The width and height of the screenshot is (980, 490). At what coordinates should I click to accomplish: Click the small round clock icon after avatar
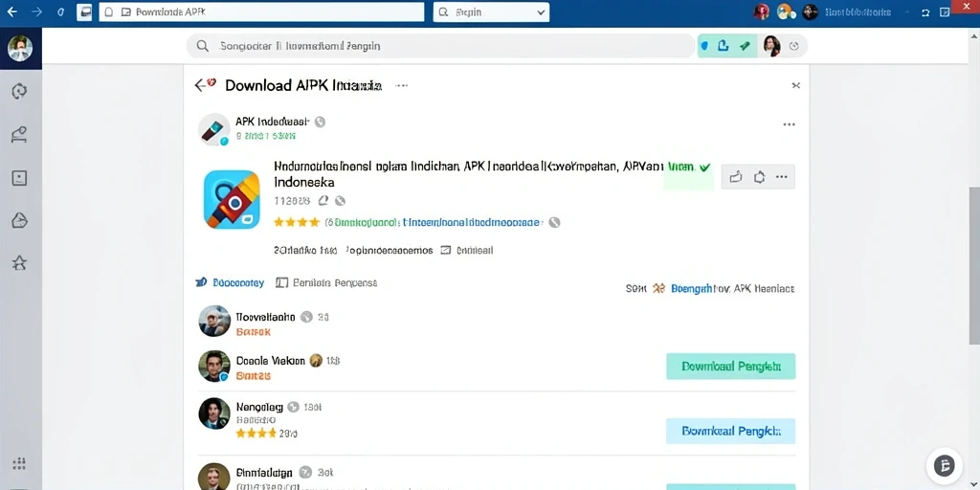coord(794,46)
